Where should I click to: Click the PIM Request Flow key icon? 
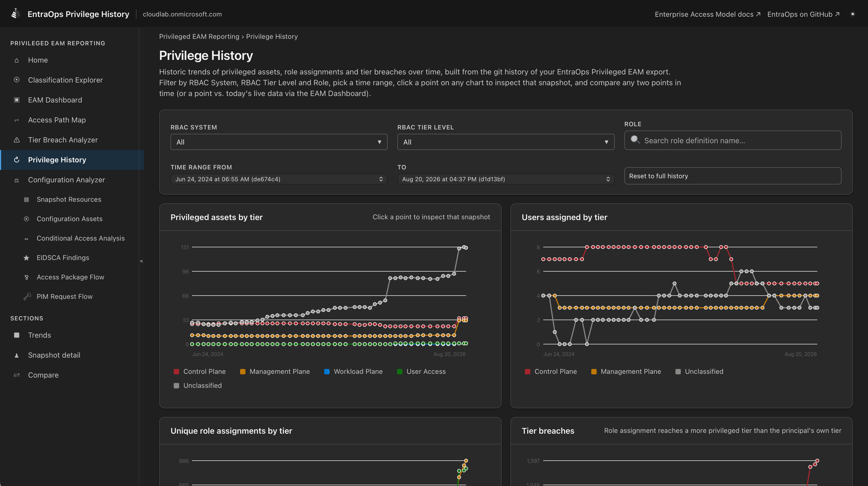coord(27,296)
